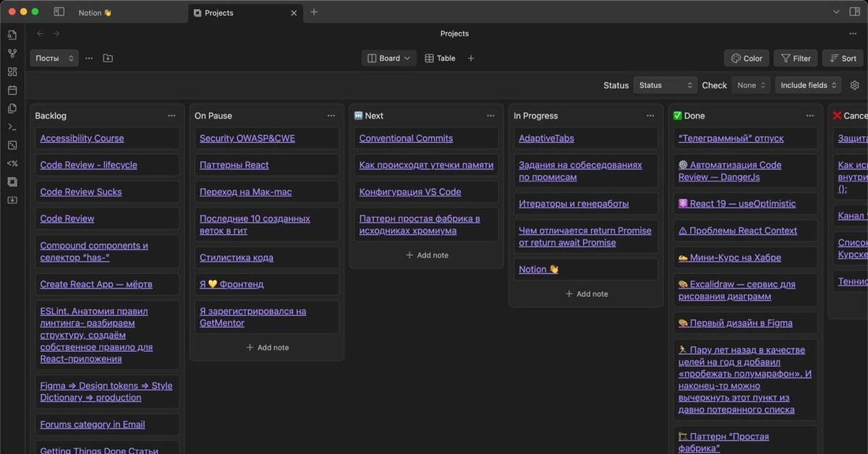The image size is (868, 454).
Task: Open today's daily note calendar icon
Action: coord(12,90)
